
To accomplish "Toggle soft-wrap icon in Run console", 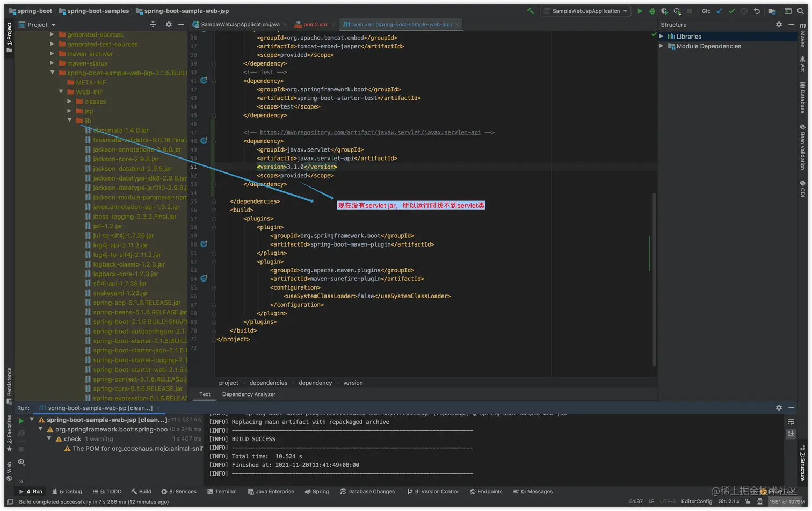I will pyautogui.click(x=791, y=422).
